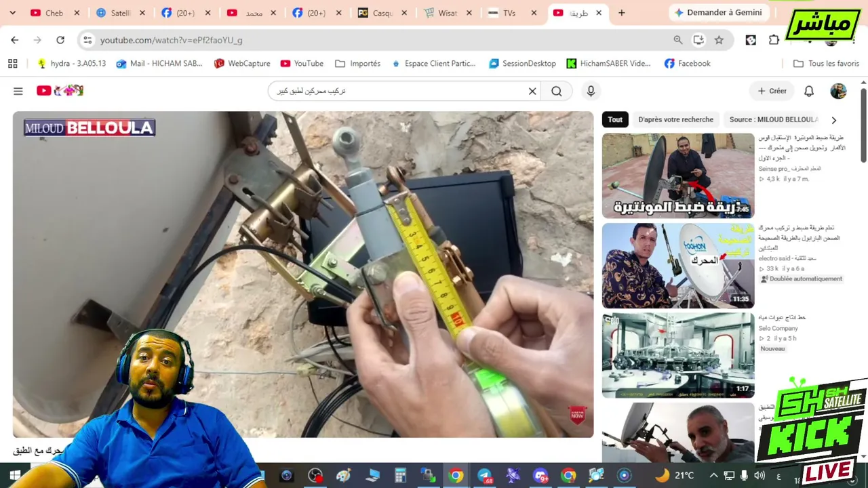Open the Seinse pro satellite dish video thumbnail
Image resolution: width=868 pixels, height=488 pixels.
point(678,176)
